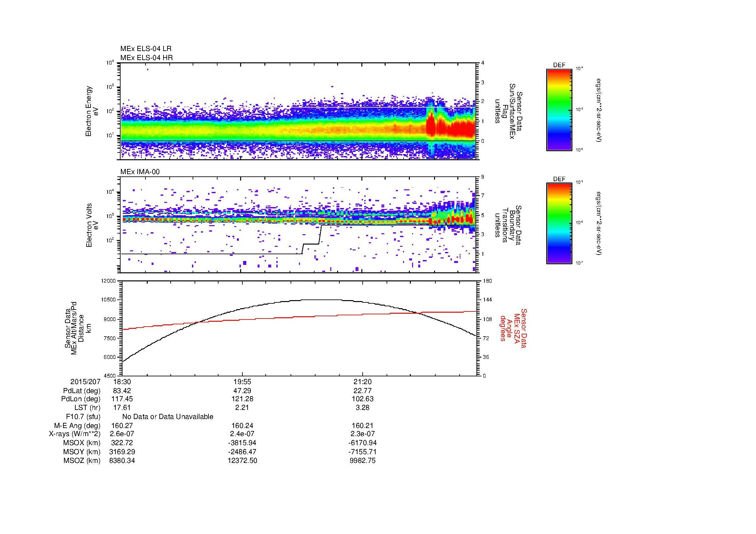Click the '180' SZA axis tick

487,281
